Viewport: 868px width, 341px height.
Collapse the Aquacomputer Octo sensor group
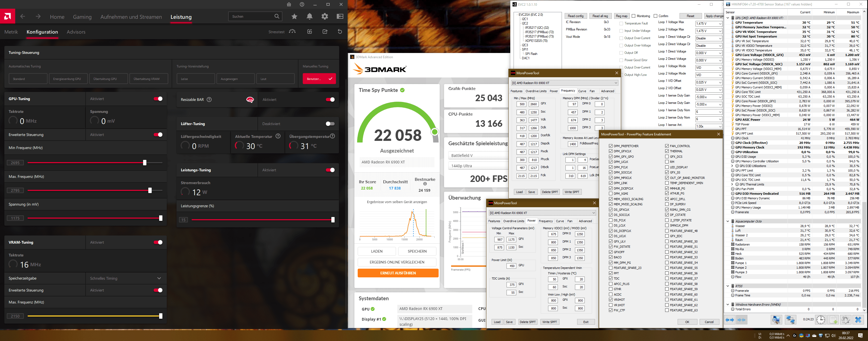728,221
